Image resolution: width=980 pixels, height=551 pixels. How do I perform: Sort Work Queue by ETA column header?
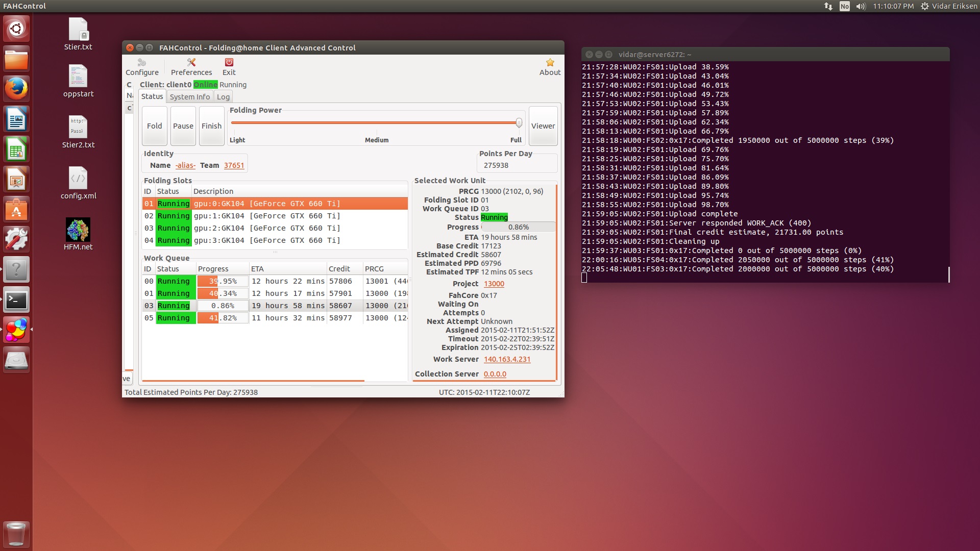(288, 269)
